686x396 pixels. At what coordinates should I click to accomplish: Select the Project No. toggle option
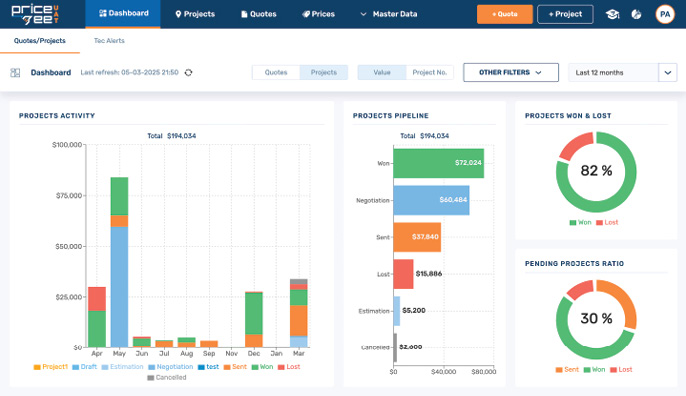(x=430, y=73)
